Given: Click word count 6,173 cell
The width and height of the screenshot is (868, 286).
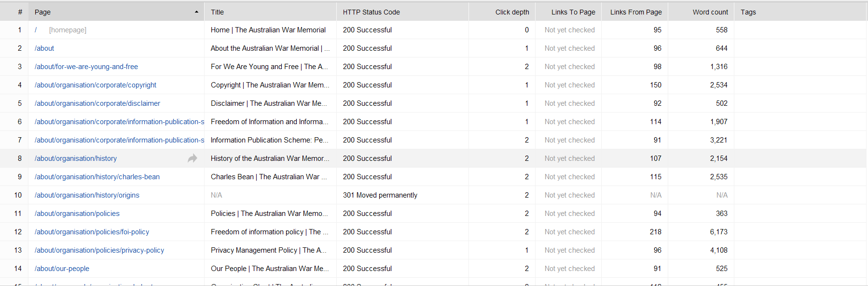Looking at the screenshot, I should coord(719,232).
